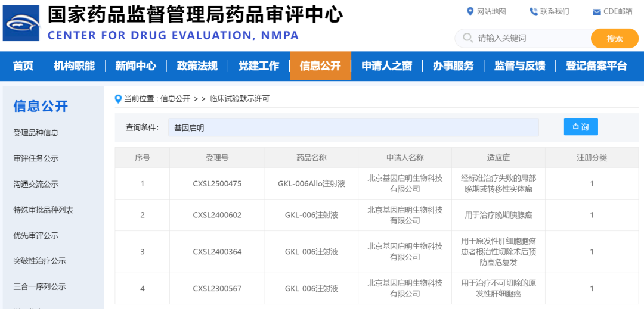Viewport: 644px width, 309px height.
Task: Select 沟通交流公示 in sidebar
Action: pyautogui.click(x=36, y=185)
